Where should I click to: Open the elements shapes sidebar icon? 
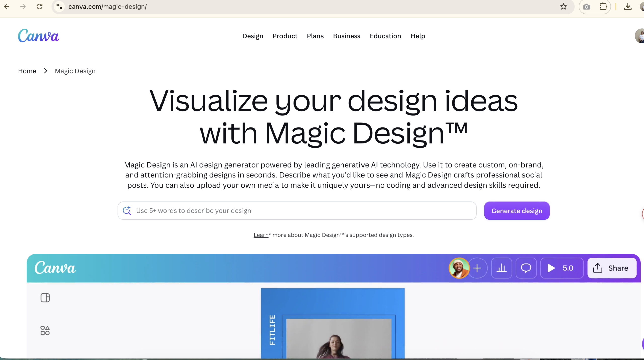coord(45,330)
